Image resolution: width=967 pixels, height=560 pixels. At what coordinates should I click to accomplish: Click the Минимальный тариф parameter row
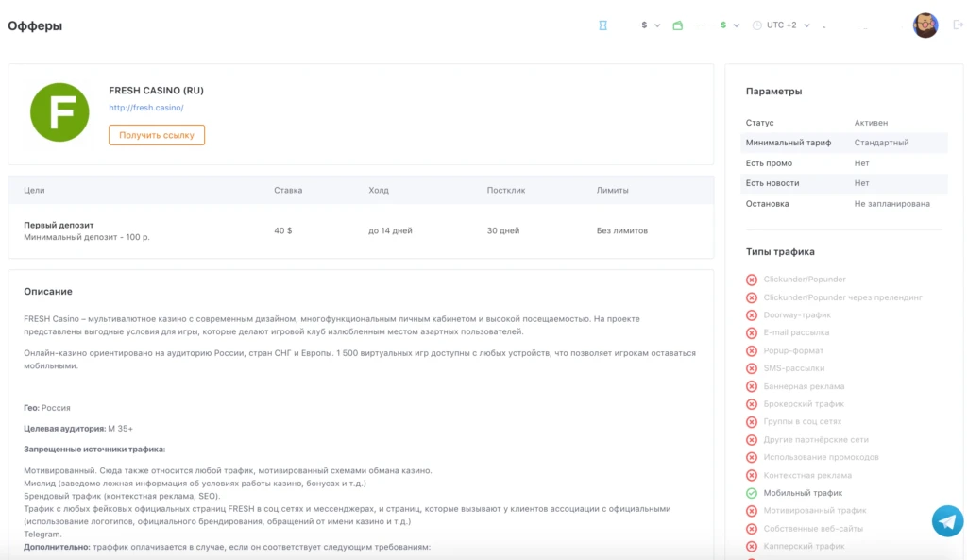click(x=843, y=143)
